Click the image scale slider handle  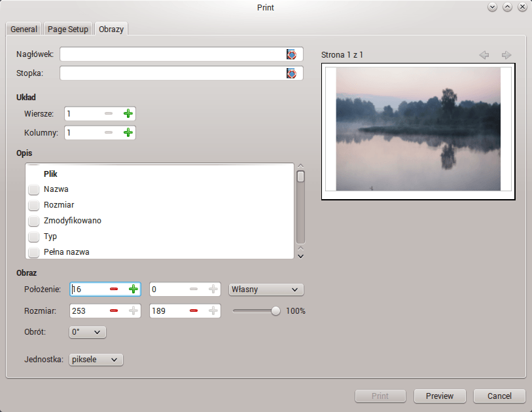(275, 310)
